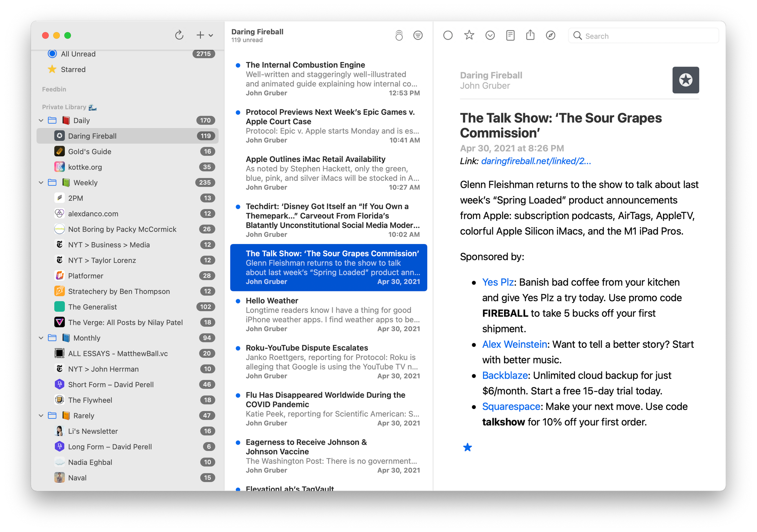Open the daringfireball.net article link
The image size is (757, 532).
[x=536, y=161]
